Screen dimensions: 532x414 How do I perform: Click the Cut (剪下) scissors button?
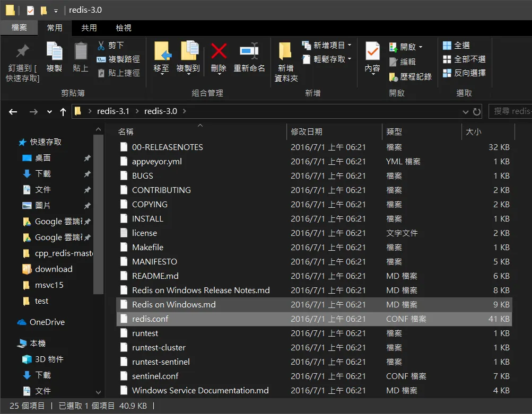tap(111, 45)
